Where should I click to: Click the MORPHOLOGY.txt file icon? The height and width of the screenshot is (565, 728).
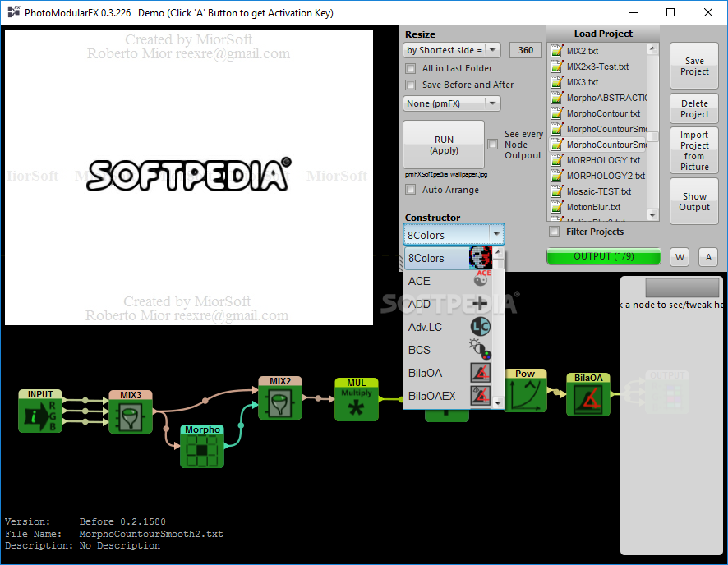click(556, 159)
